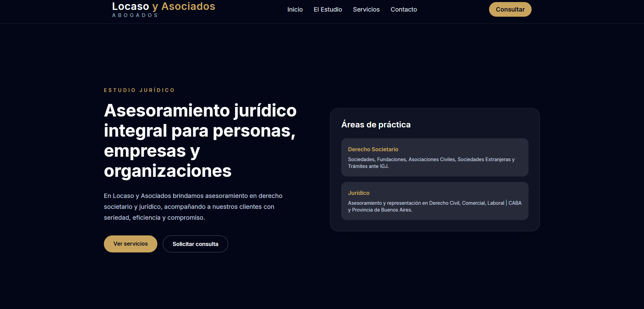This screenshot has height=309, width=644.
Task: Click the ABOGADOS subtitle under the logo
Action: click(135, 15)
